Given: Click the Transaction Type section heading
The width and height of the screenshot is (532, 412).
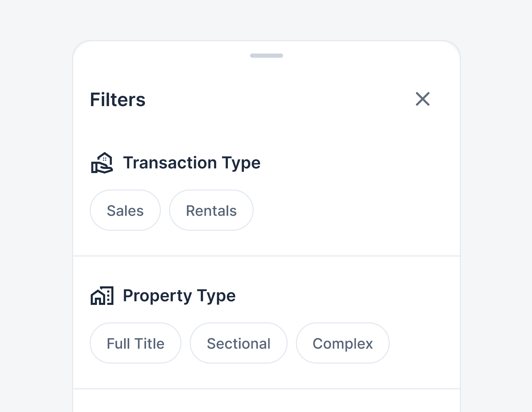Looking at the screenshot, I should 192,163.
